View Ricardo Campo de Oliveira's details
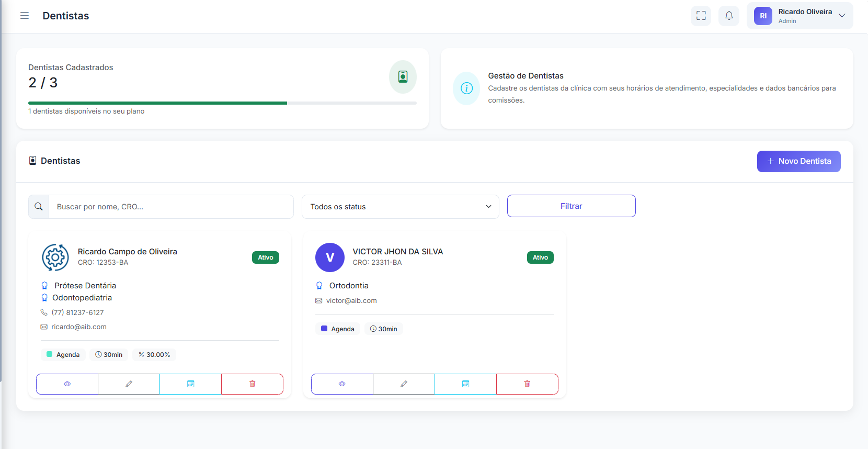The image size is (868, 449). [x=67, y=384]
